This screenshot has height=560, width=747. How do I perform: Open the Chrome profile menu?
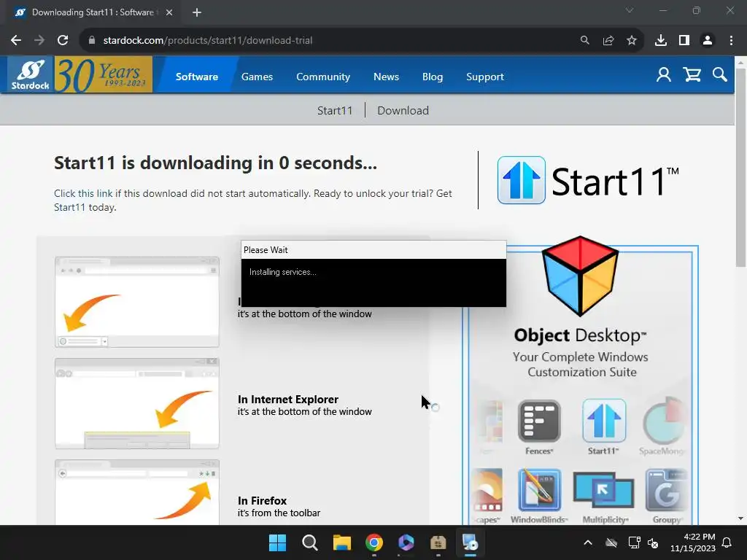click(x=708, y=41)
